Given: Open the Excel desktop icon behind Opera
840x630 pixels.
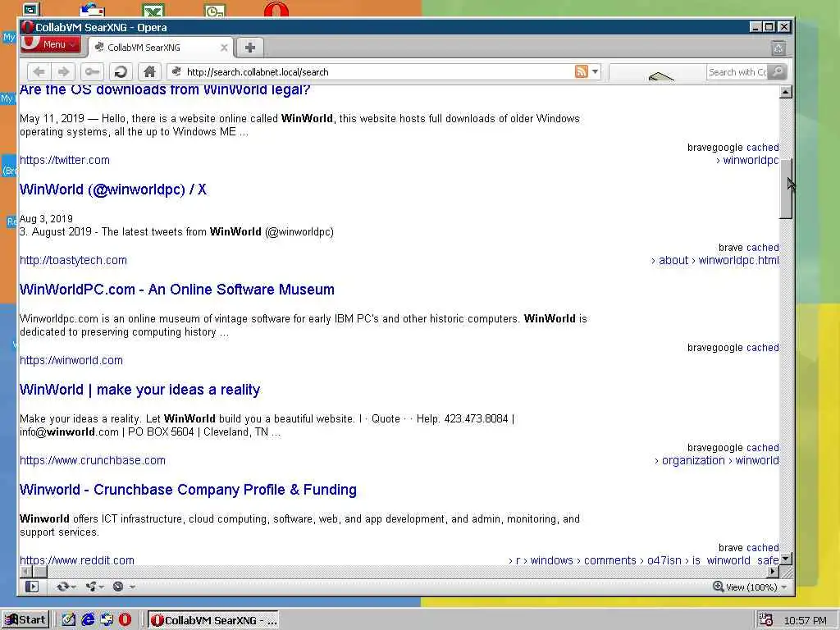Looking at the screenshot, I should click(153, 10).
